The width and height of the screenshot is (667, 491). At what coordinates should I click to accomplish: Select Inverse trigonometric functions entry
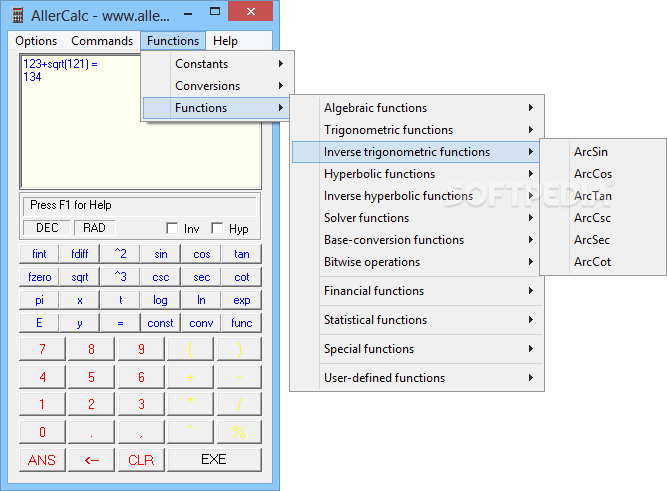click(x=415, y=152)
